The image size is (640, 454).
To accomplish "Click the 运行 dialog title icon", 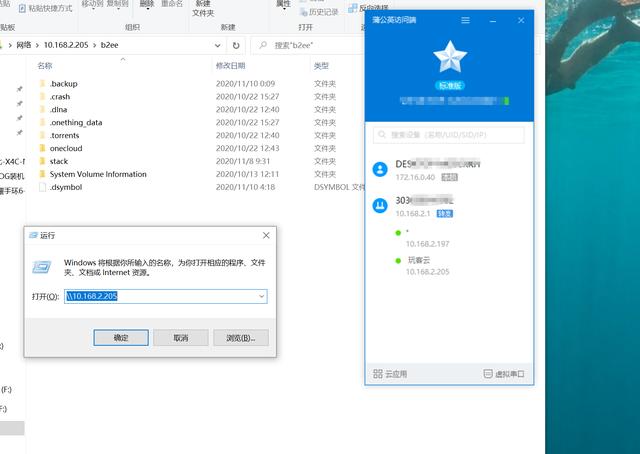I will pos(33,235).
